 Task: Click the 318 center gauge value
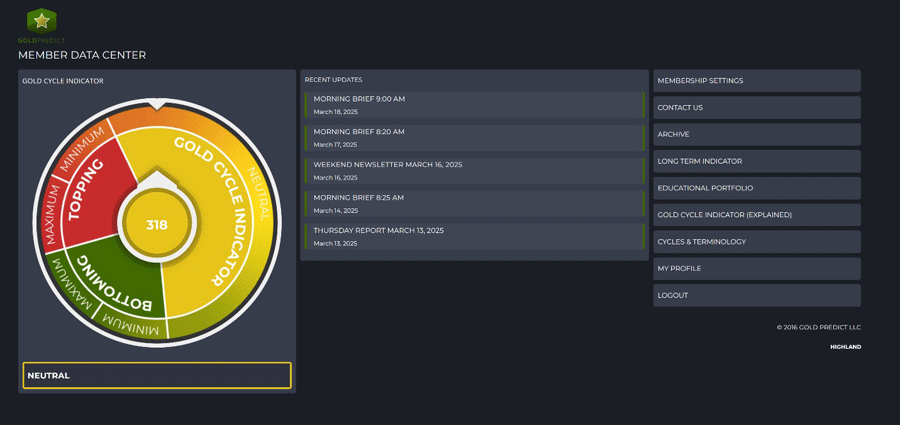[157, 225]
